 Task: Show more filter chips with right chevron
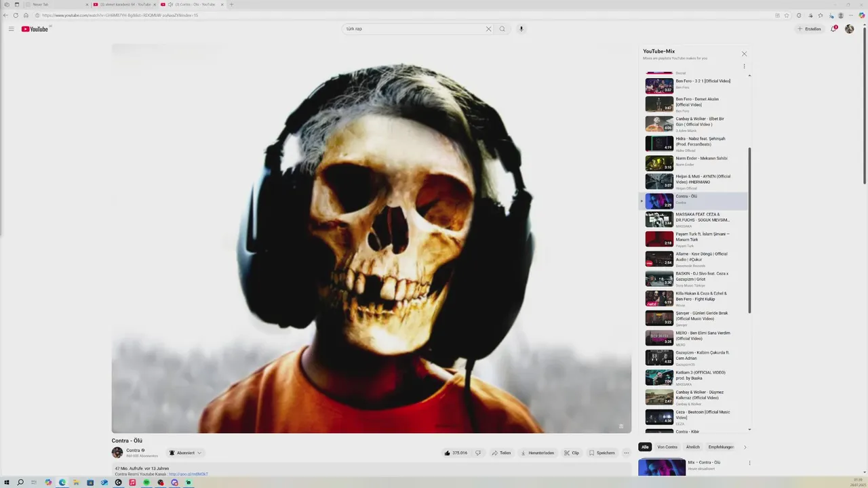[745, 447]
